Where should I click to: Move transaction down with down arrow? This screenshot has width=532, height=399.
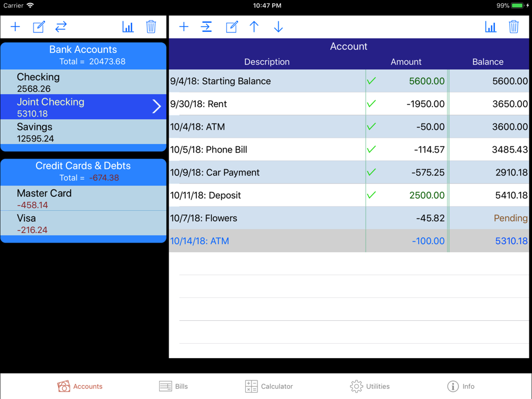coord(278,27)
